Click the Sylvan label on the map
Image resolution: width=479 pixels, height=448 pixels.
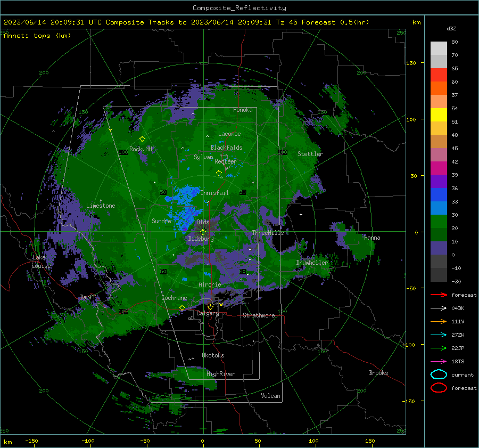(x=203, y=157)
